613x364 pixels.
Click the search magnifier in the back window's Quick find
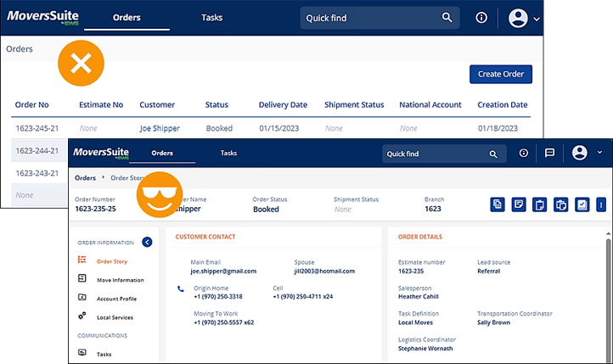447,18
